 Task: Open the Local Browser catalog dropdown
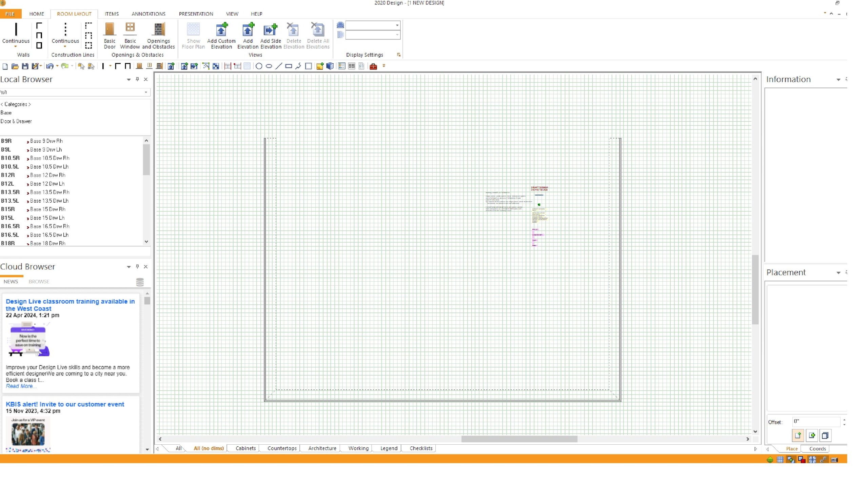tap(146, 92)
